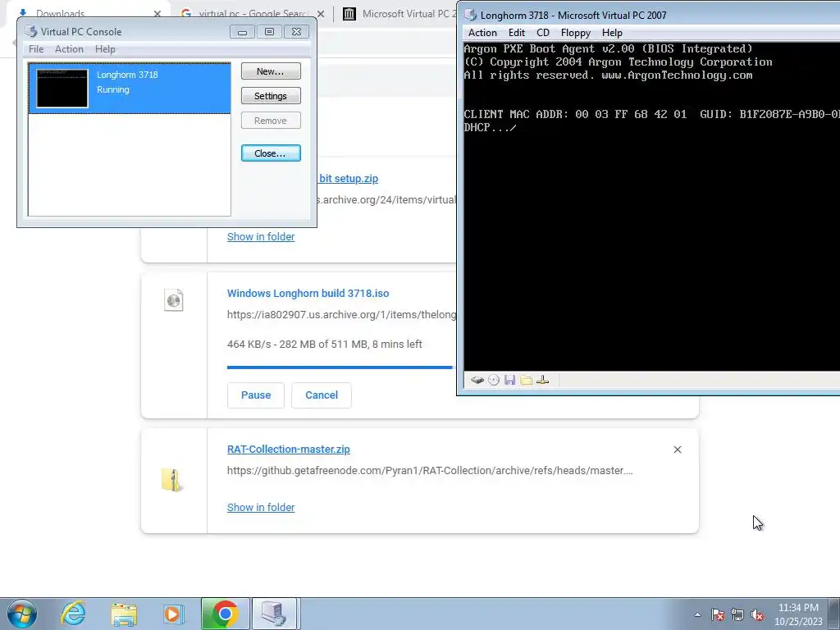Click the muted volume tray icon
Viewport: 840px width, 630px height.
tap(757, 614)
